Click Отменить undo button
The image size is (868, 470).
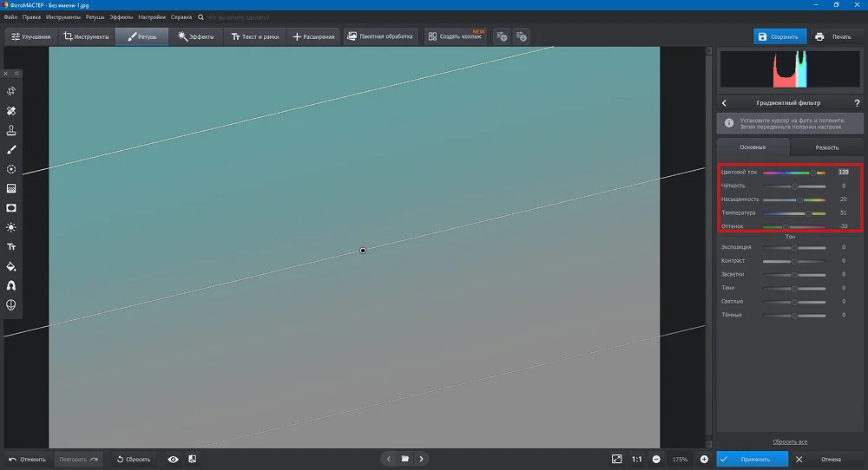coord(27,459)
